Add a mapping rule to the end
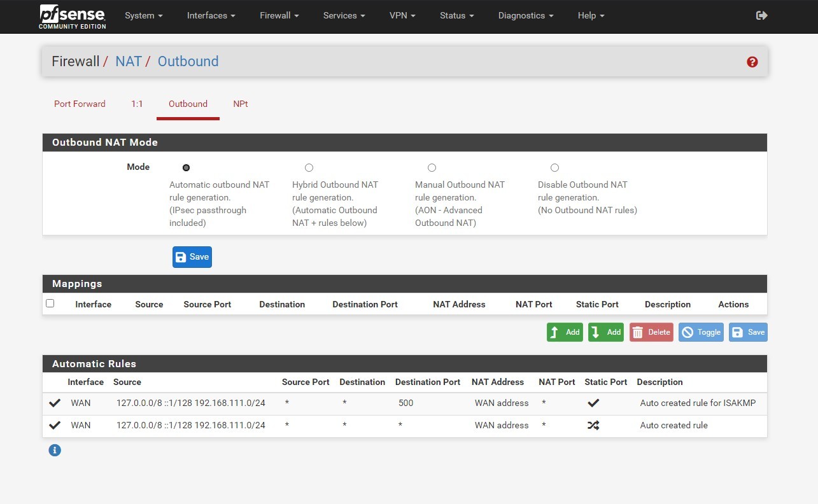Image resolution: width=818 pixels, height=504 pixels. (x=605, y=332)
